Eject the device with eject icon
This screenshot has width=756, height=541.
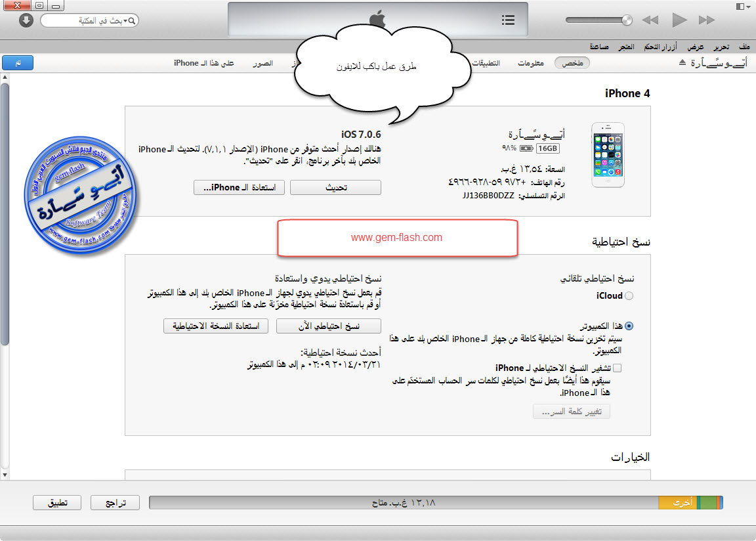click(682, 62)
